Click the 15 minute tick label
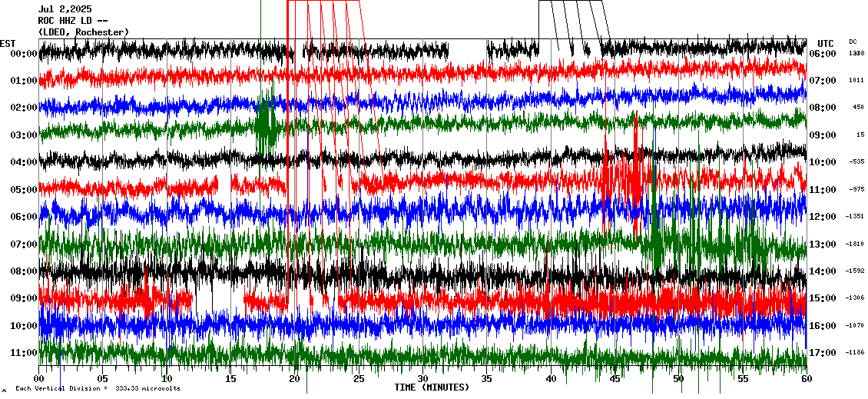The width and height of the screenshot is (868, 399). pyautogui.click(x=230, y=379)
